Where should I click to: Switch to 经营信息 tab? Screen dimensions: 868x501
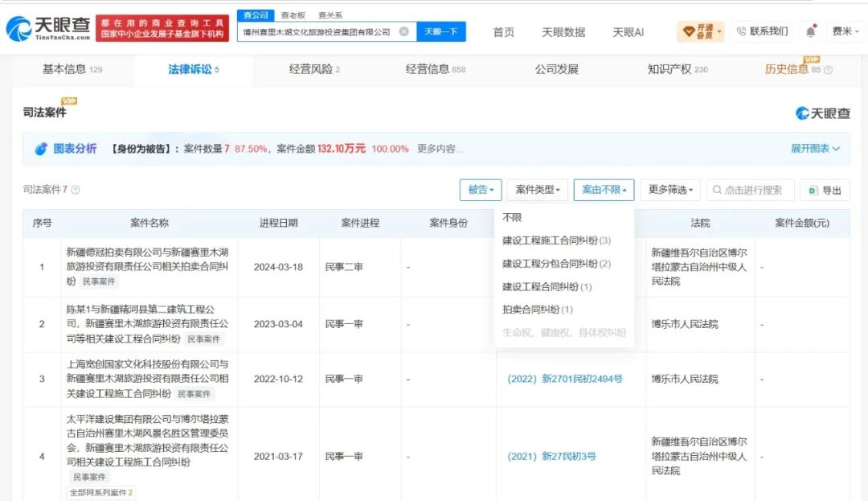click(x=435, y=69)
